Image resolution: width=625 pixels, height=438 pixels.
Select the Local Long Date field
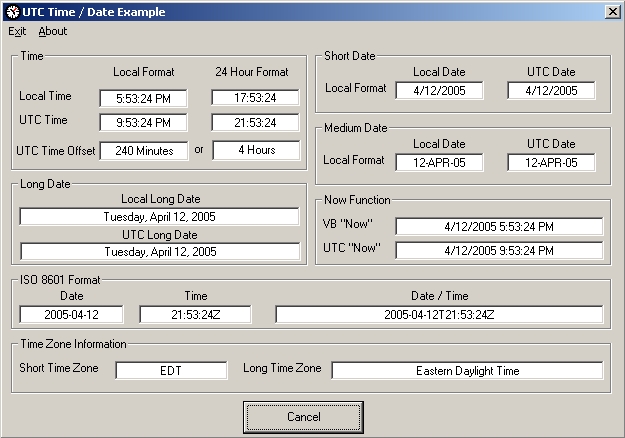[x=160, y=216]
